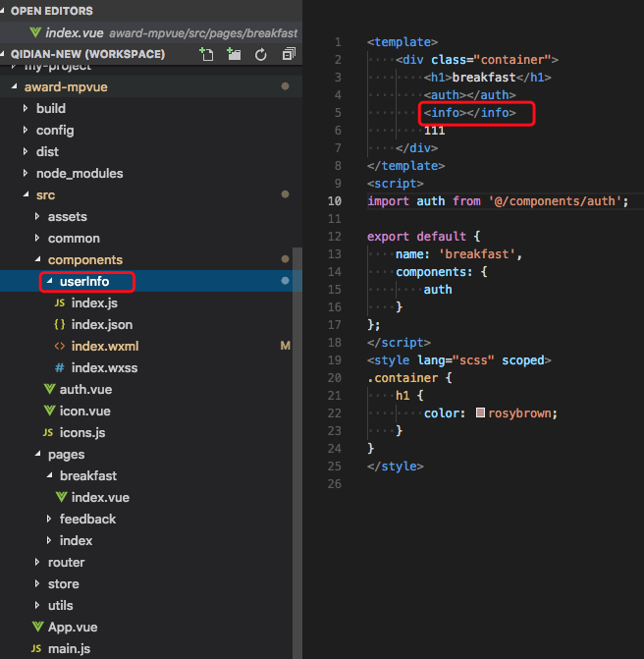Open auth.vue component file
Viewport: 644px width, 659px height.
pos(85,390)
